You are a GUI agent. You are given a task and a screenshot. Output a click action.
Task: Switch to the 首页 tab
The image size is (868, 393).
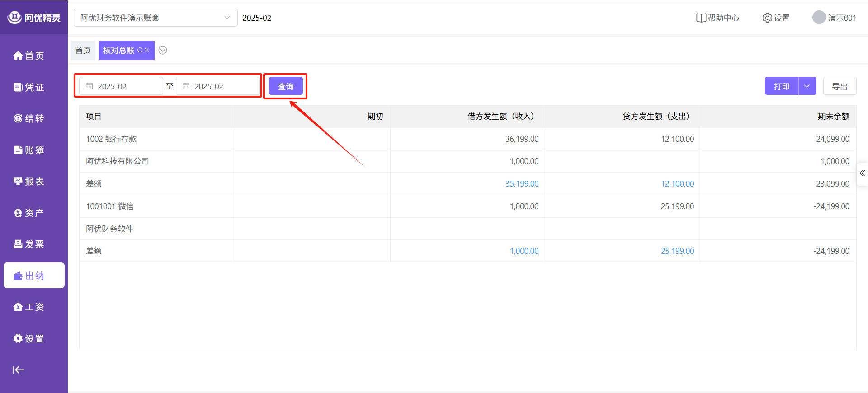pos(83,50)
